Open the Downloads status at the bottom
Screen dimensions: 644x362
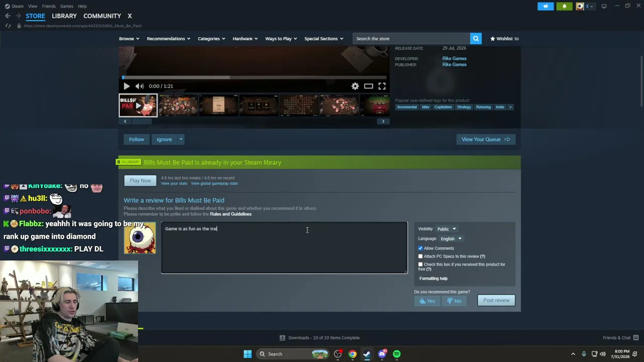(320, 338)
